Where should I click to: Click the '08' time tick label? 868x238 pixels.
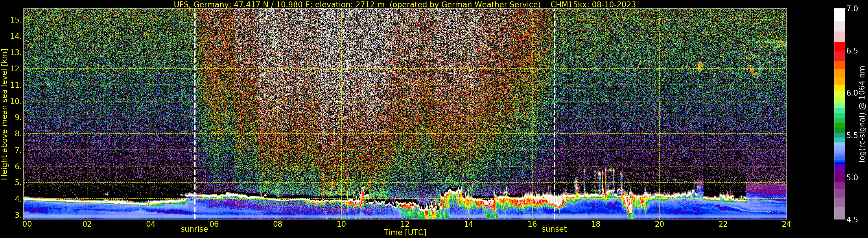(278, 224)
